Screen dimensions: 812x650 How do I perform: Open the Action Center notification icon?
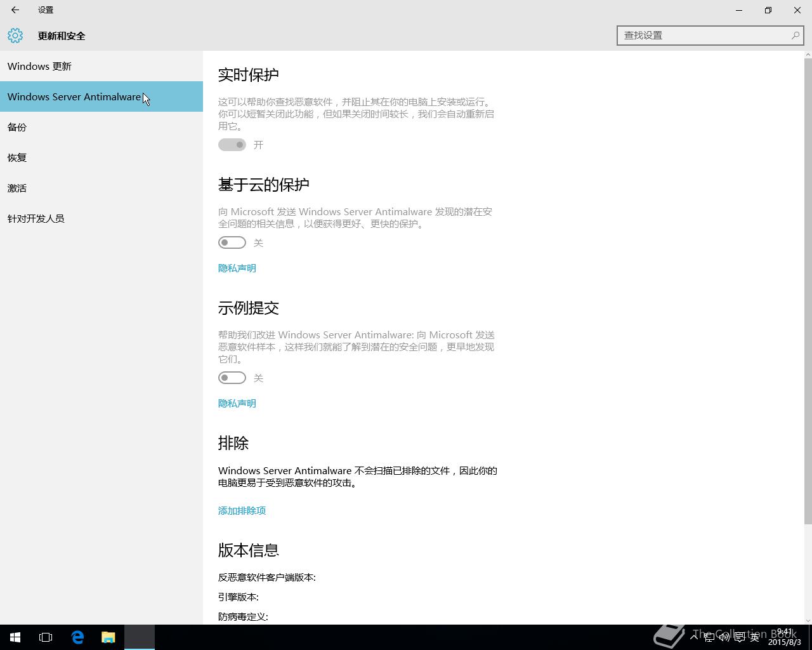coord(740,637)
